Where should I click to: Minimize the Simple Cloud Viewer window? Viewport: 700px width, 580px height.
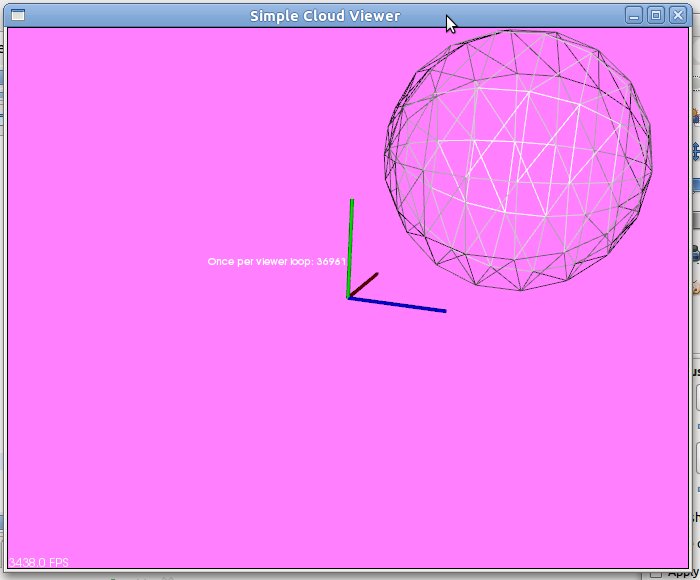coord(634,15)
